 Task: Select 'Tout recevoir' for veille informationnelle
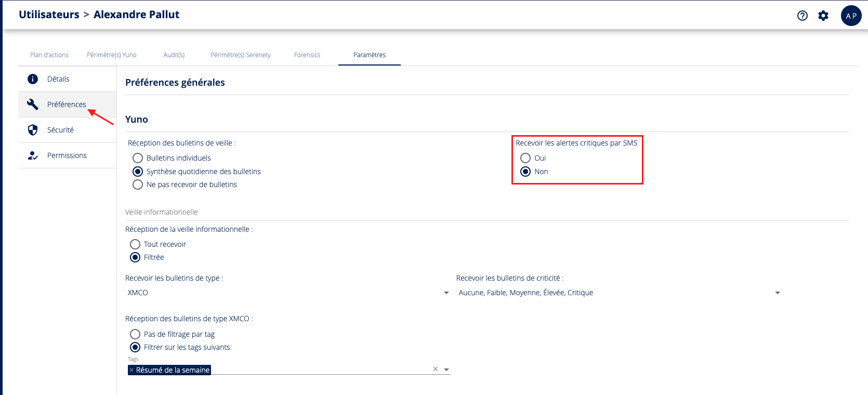(135, 244)
